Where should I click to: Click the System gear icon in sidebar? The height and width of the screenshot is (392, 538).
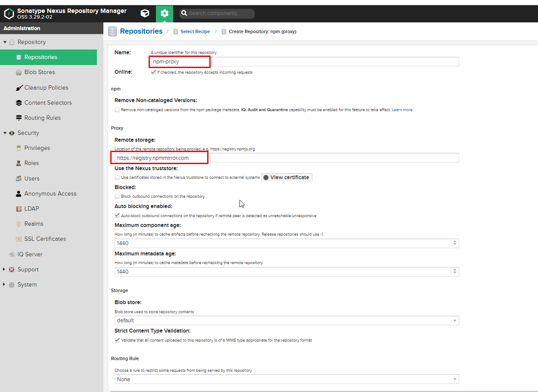[x=12, y=285]
